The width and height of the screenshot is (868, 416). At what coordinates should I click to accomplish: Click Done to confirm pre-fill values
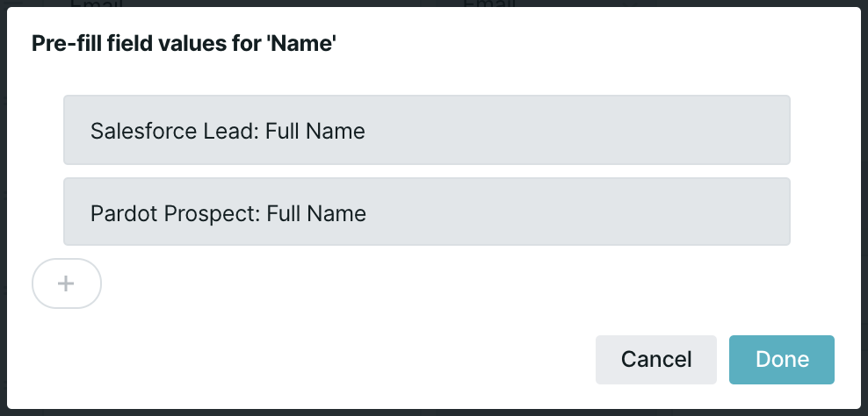781,359
